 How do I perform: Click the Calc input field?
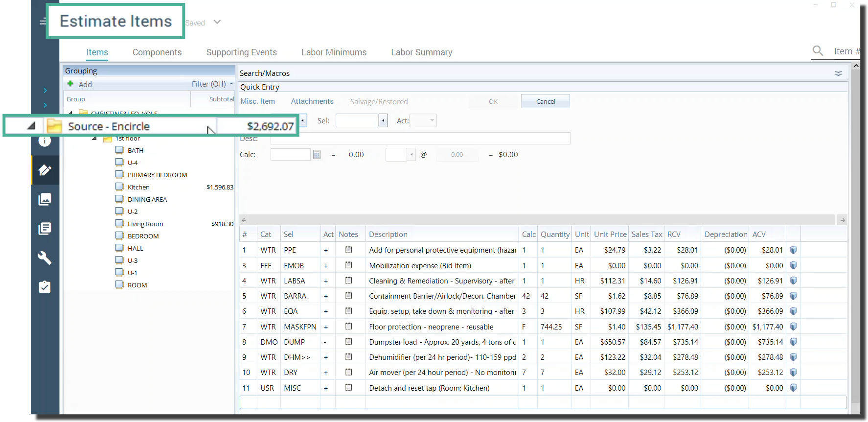click(x=291, y=155)
